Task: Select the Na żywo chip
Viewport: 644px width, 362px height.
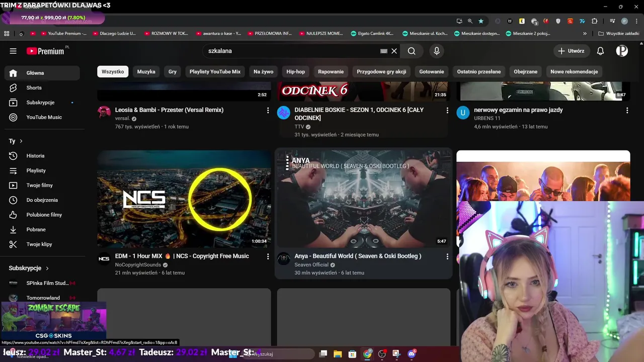Action: (264, 72)
